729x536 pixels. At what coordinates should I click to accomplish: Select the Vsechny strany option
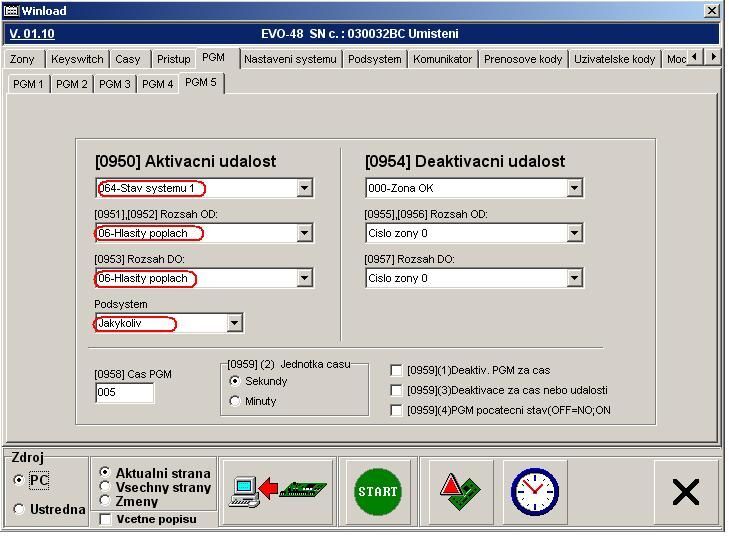click(106, 487)
